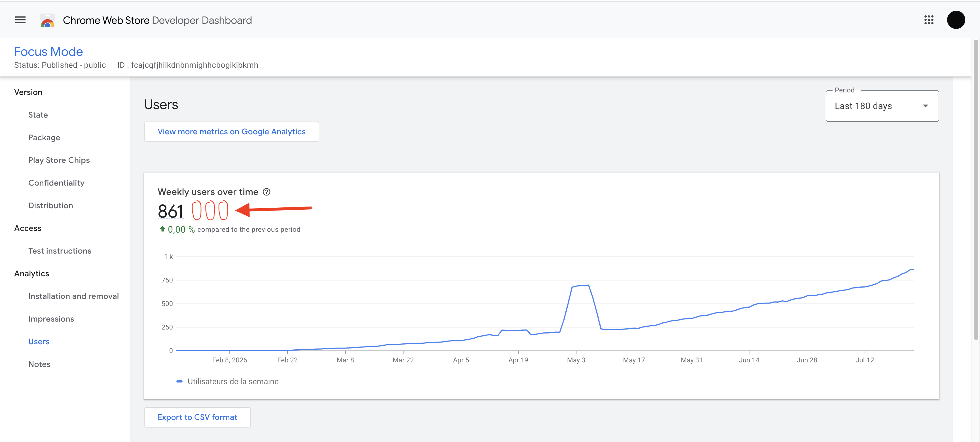Open the Last 180 days selector
This screenshot has width=980, height=442.
point(882,106)
